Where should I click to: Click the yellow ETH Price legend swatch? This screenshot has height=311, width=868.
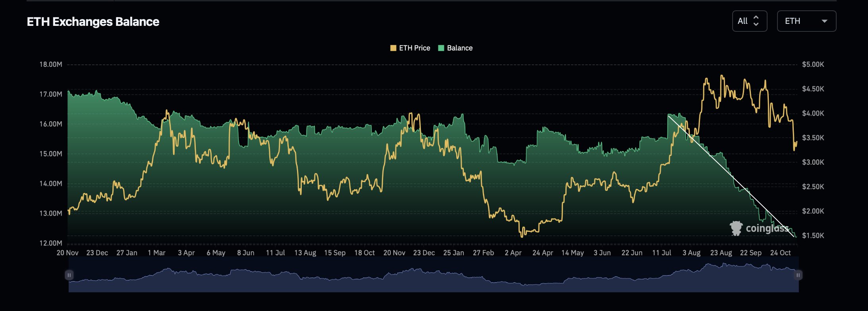(x=393, y=48)
